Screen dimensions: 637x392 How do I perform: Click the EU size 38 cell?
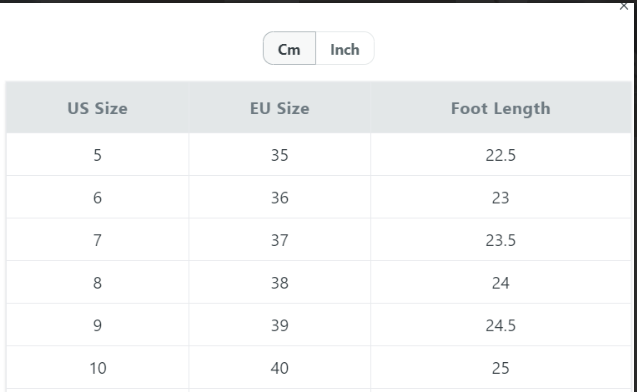click(x=280, y=283)
